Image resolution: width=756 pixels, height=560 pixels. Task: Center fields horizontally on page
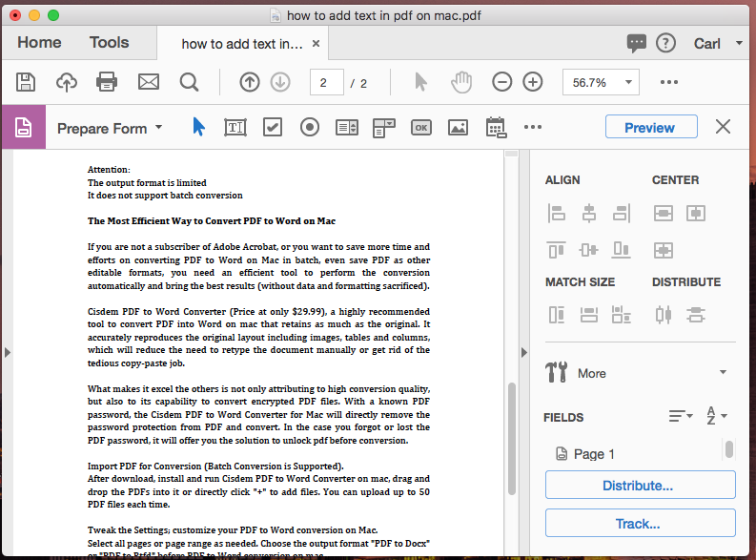pos(664,213)
